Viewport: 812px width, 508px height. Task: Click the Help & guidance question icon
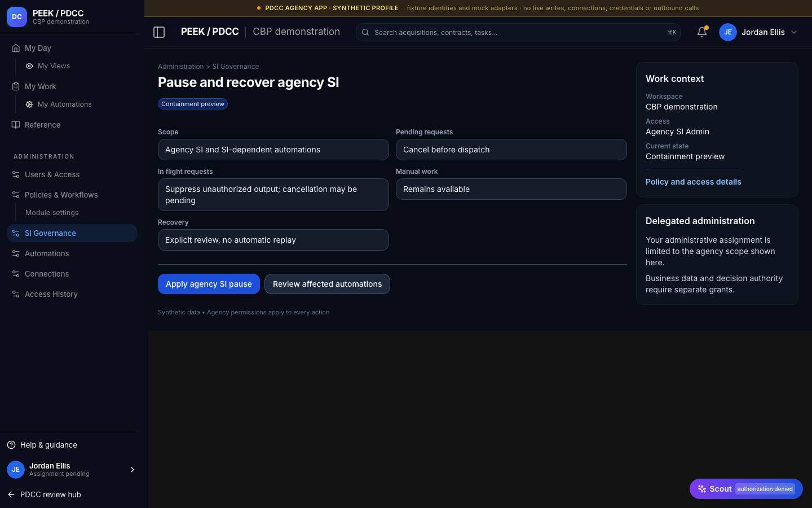point(11,445)
